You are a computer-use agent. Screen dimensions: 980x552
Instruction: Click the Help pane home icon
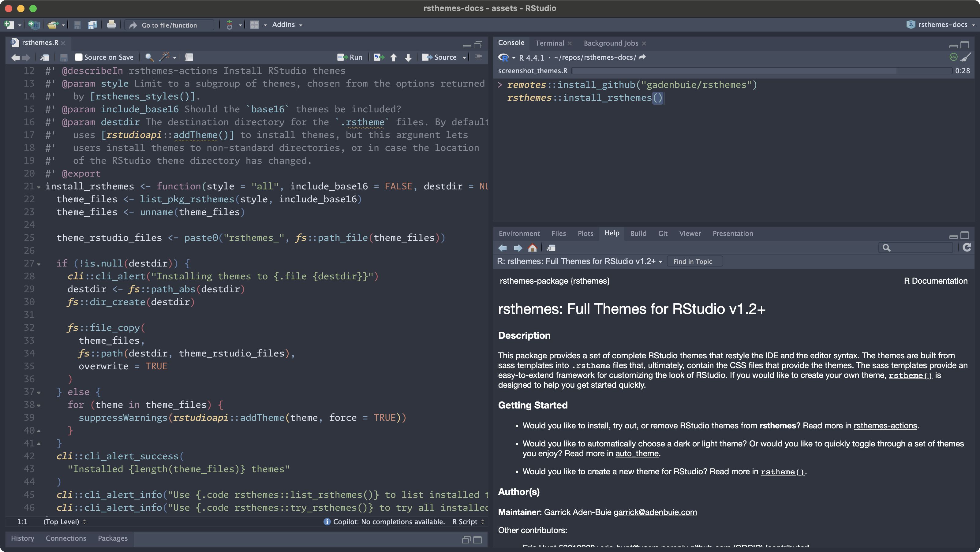[x=532, y=248]
